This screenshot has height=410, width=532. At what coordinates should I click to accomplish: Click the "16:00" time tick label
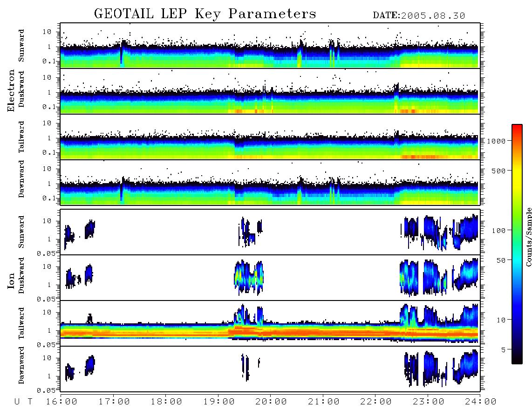pyautogui.click(x=61, y=402)
